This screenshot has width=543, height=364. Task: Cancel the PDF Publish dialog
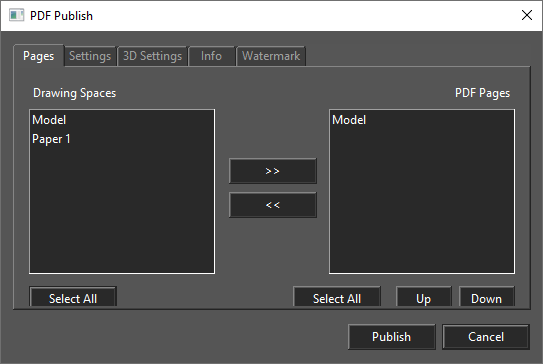pos(486,337)
